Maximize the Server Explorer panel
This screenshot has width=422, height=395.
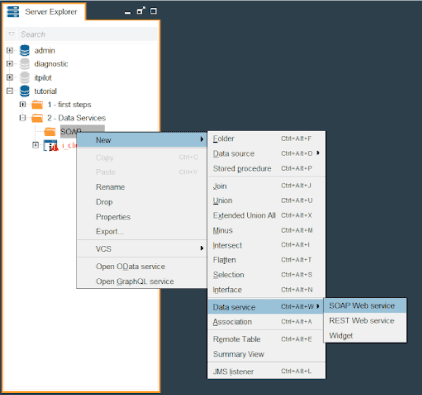[153, 11]
